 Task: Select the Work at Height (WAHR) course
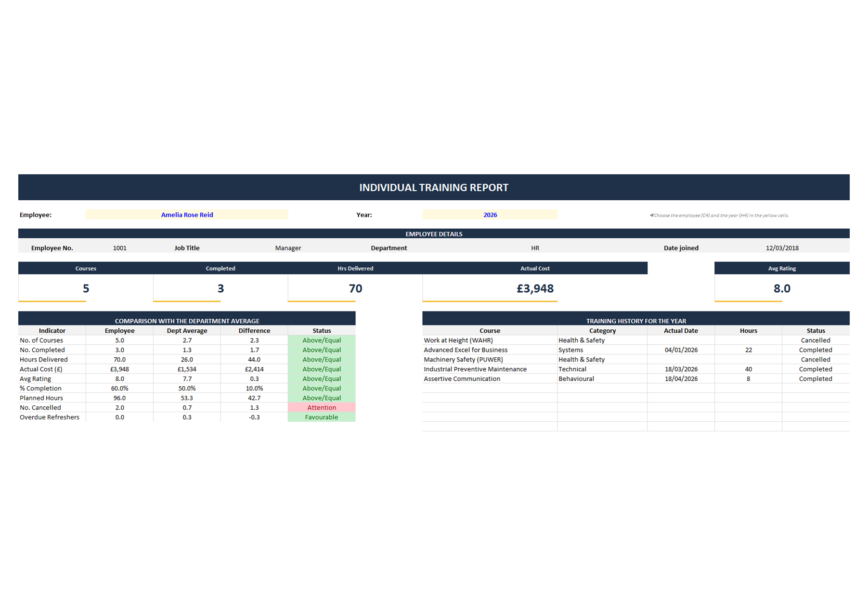point(458,340)
